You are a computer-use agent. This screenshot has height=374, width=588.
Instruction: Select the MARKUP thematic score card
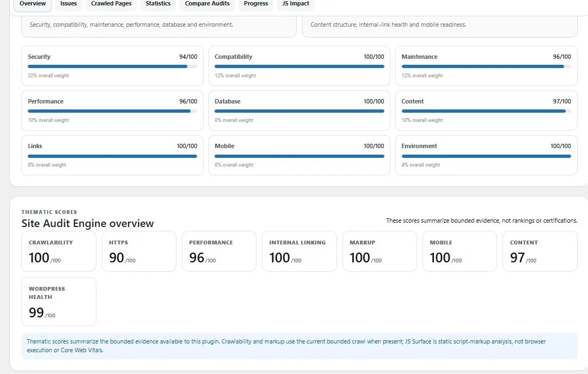pyautogui.click(x=379, y=252)
